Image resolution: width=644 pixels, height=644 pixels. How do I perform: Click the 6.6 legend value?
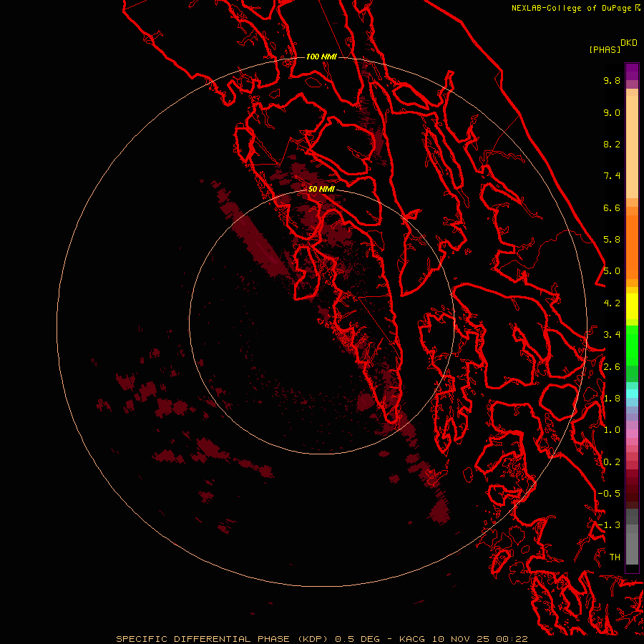[612, 208]
